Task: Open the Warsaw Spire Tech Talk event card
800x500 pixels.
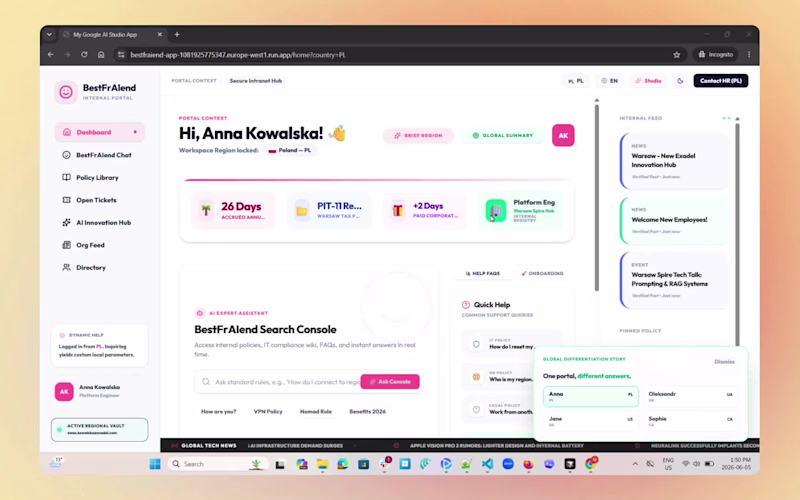Action: tap(674, 280)
